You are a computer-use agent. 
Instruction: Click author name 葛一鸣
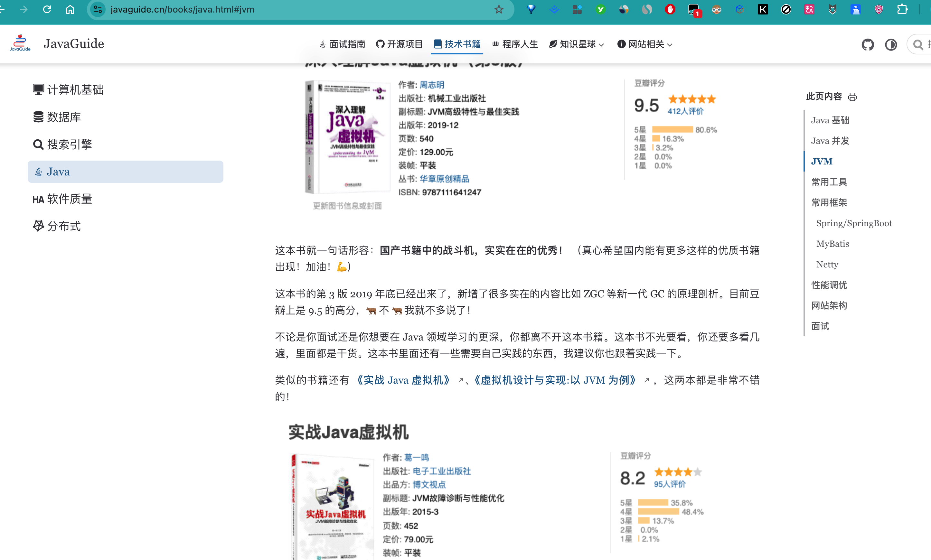417,458
